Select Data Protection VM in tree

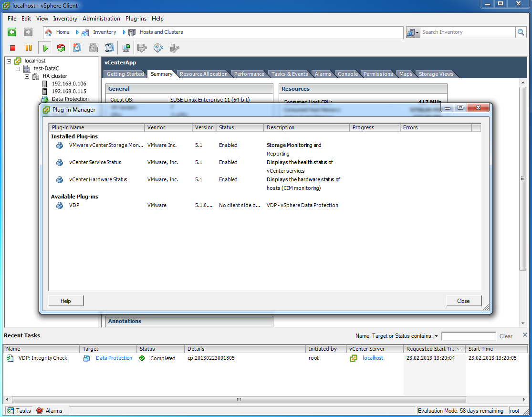click(x=70, y=99)
